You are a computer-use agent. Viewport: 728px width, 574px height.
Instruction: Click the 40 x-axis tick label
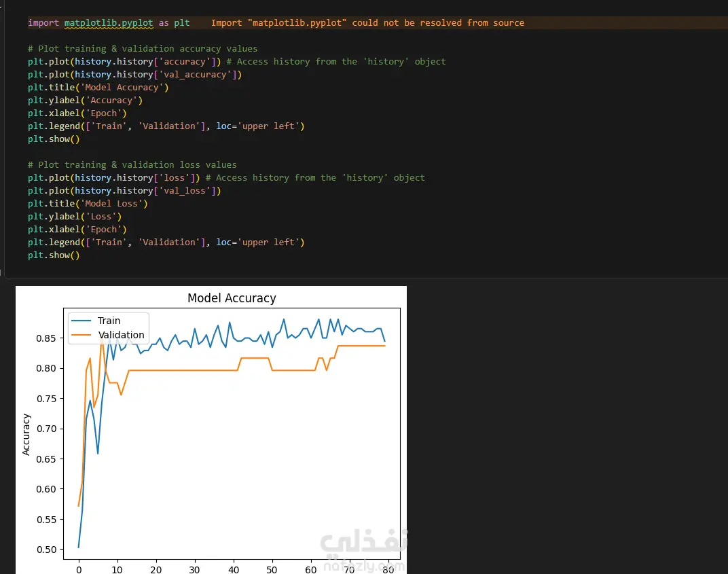tap(234, 569)
